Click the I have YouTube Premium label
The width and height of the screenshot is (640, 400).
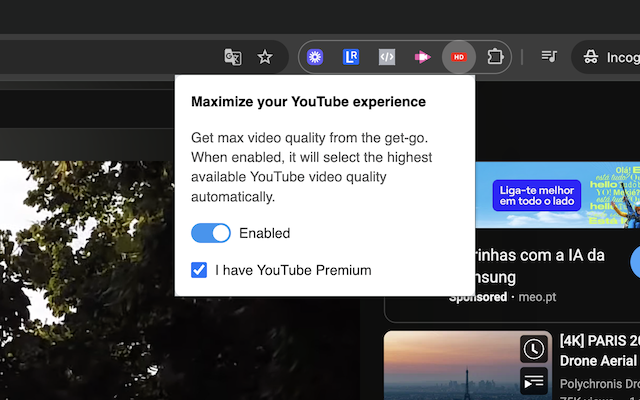pos(293,270)
